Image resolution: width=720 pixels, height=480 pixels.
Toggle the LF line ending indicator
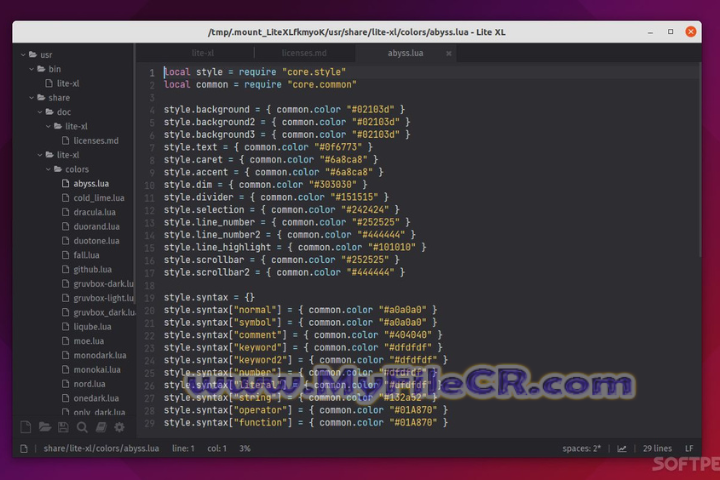[x=688, y=449]
